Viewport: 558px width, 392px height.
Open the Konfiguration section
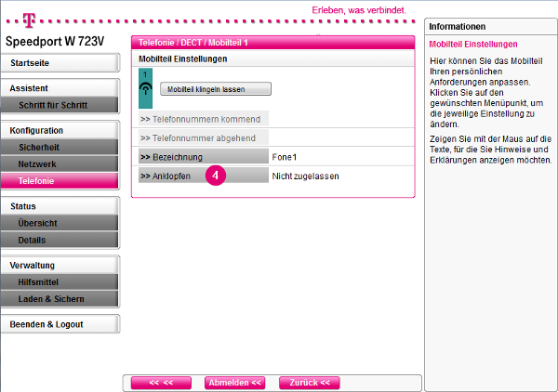(60, 130)
